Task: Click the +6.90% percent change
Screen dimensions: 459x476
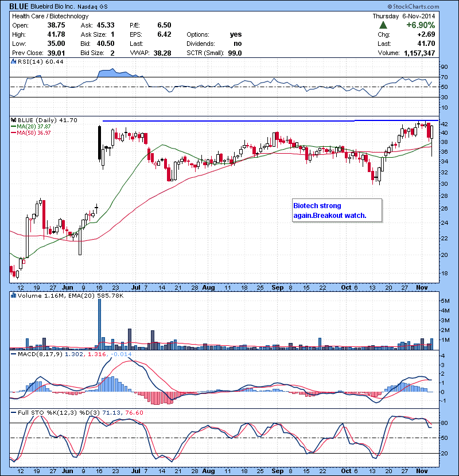Action: (421, 25)
